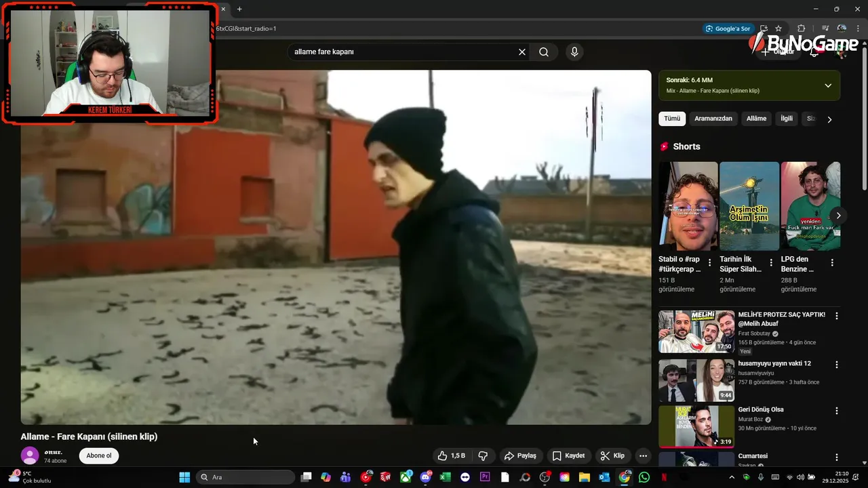Click the Klip clip button
868x488 pixels.
612,455
